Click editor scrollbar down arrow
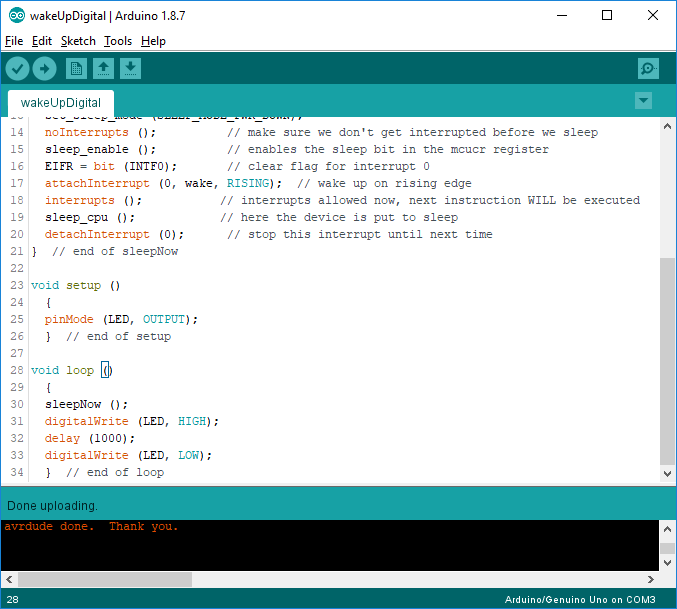Screen dimensions: 677x609 668,473
